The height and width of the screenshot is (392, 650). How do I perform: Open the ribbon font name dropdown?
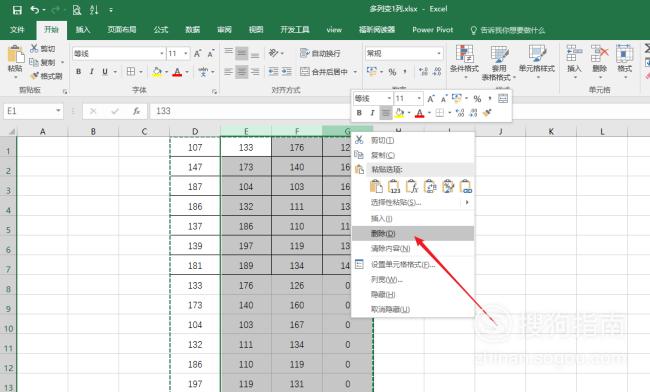point(162,53)
